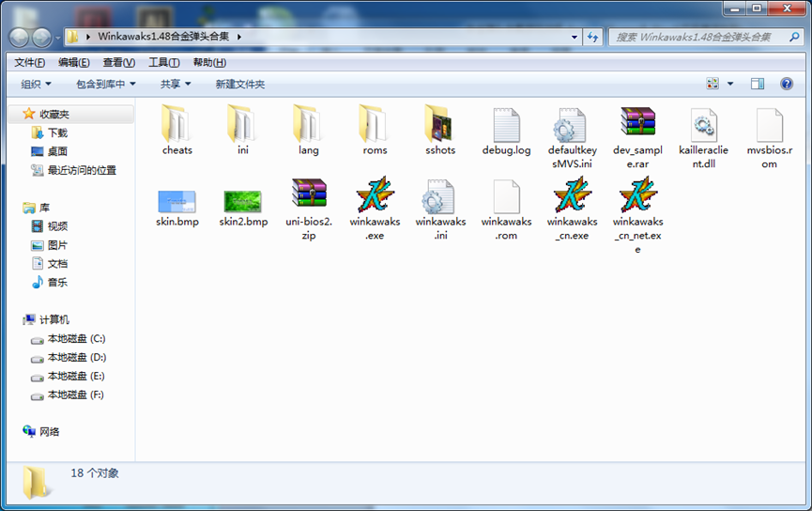The height and width of the screenshot is (511, 812).
Task: Select 库 in the navigation pane
Action: (x=44, y=208)
